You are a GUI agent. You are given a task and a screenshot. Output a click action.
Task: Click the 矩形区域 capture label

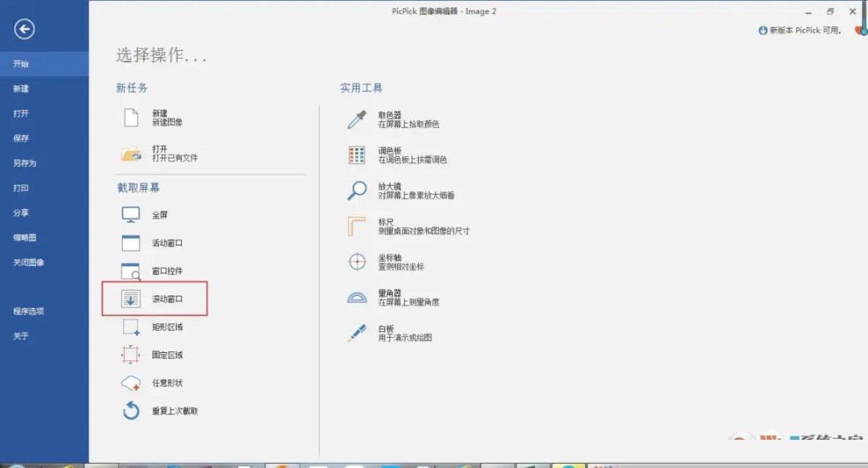(167, 327)
